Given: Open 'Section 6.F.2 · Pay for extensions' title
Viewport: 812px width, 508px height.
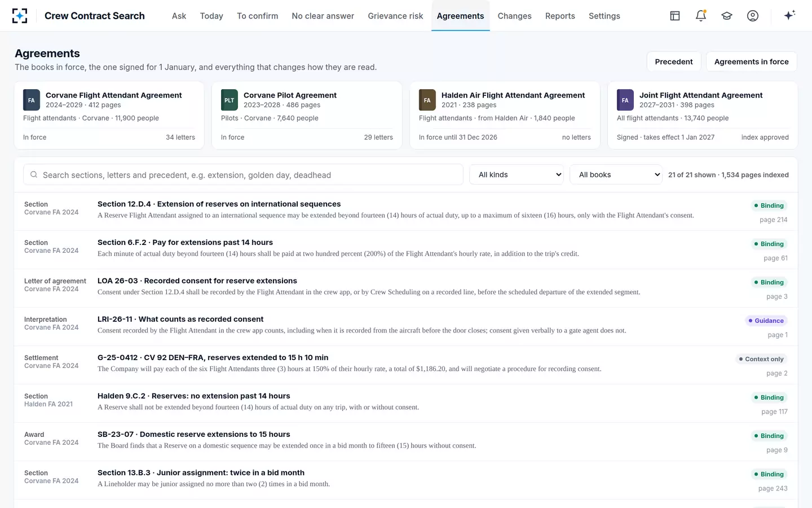Looking at the screenshot, I should click(x=185, y=243).
